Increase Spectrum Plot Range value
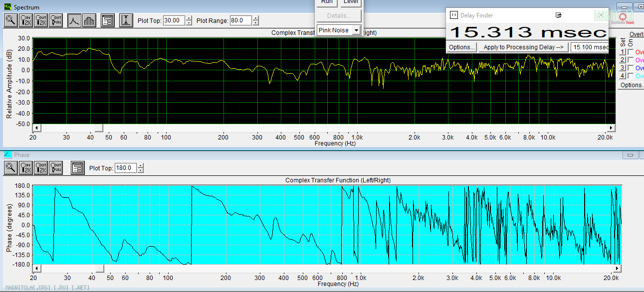Image resolution: width=644 pixels, height=292 pixels. (x=256, y=18)
